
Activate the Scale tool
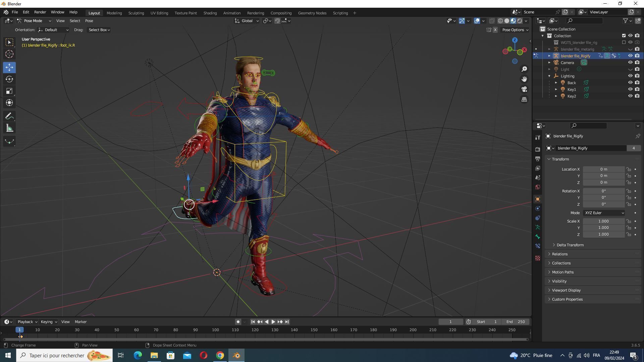(9, 91)
